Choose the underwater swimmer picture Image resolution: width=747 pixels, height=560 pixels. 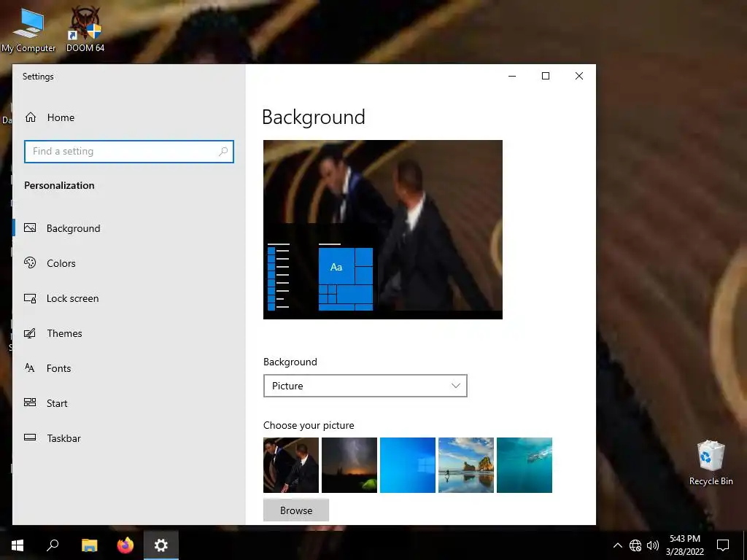point(525,465)
